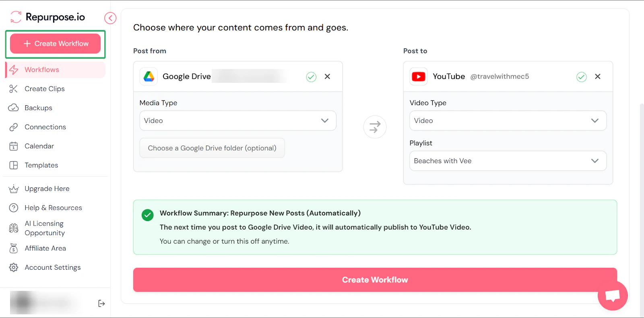644x318 pixels.
Task: Remove the Google Drive source with the X
Action: click(x=327, y=76)
